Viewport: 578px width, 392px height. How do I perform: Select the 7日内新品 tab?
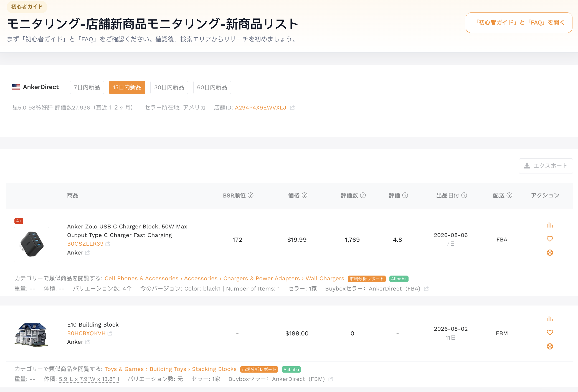[87, 87]
